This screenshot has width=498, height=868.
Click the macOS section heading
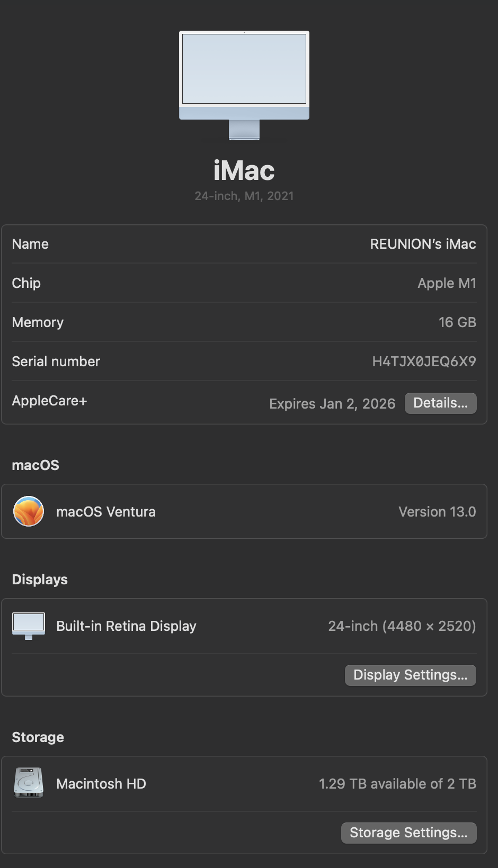coord(35,465)
